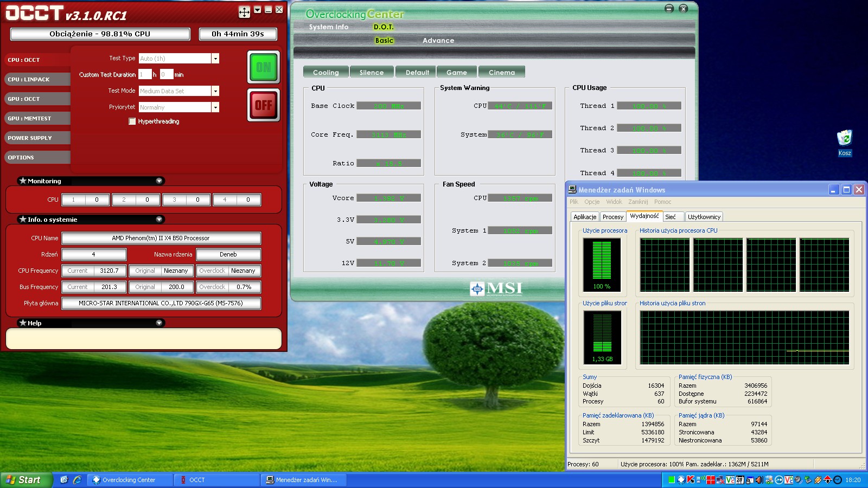Open the Start menu
Screen dimensions: 868x488
pos(26,480)
